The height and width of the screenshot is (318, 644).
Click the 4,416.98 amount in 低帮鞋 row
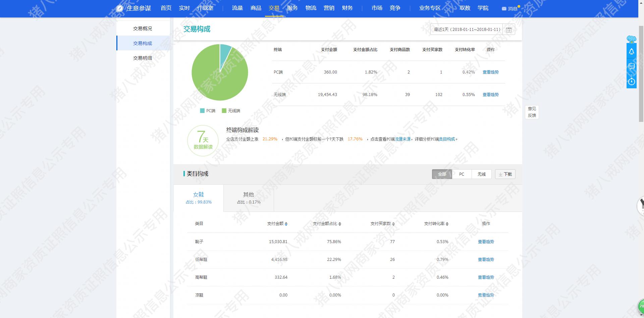279,260
